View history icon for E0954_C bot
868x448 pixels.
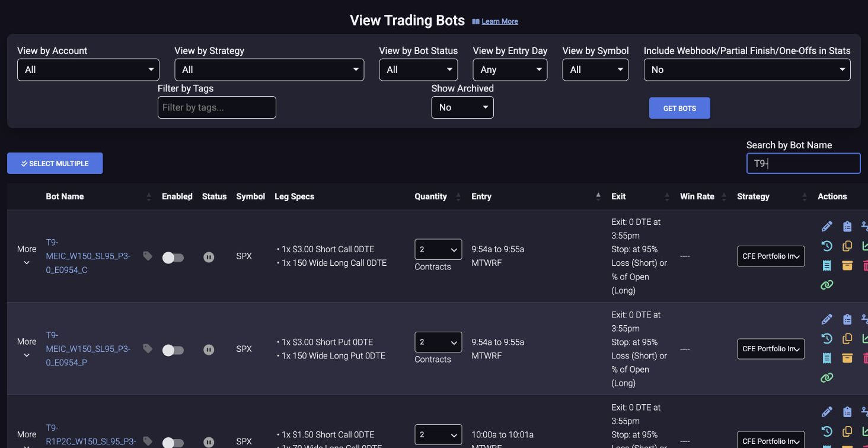click(x=826, y=246)
